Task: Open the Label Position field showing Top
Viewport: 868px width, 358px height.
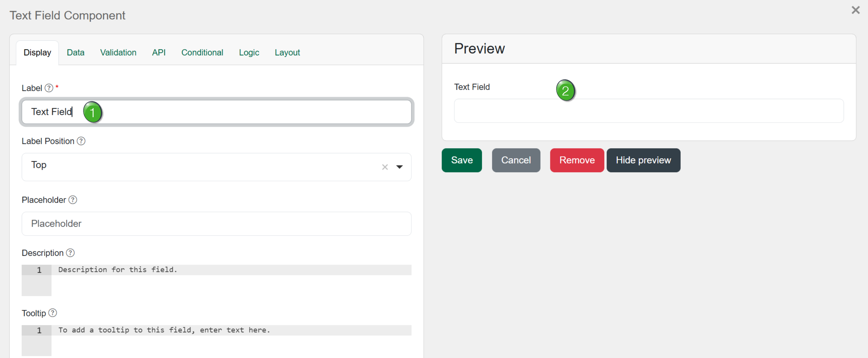Action: click(216, 167)
